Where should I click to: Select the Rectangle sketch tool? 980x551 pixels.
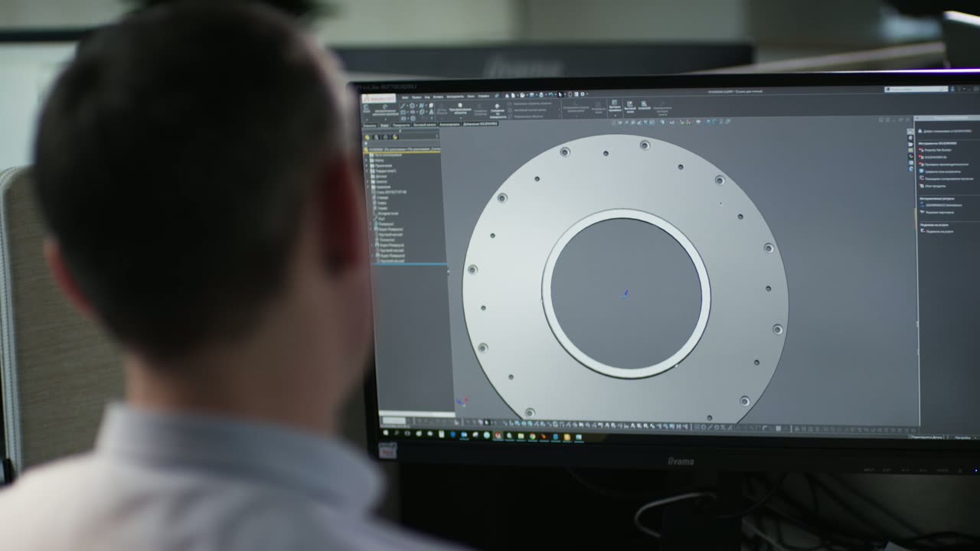(403, 112)
